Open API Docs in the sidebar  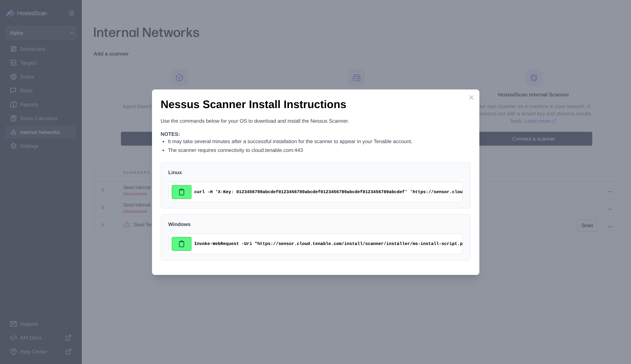click(41, 338)
